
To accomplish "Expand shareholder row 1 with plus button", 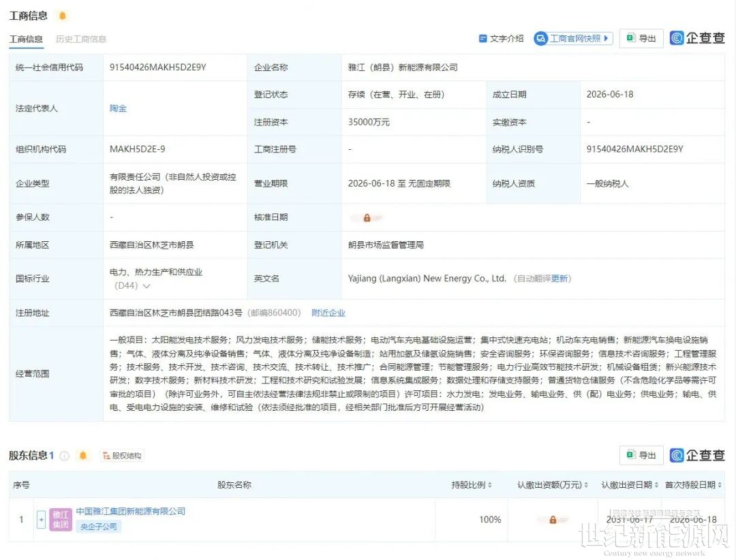I will click(x=42, y=520).
